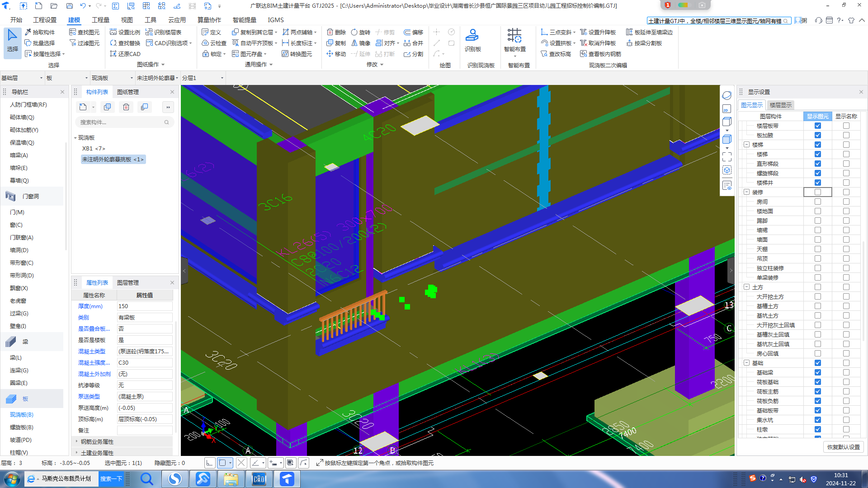Click the 移动 move tool
868x488 pixels.
[336, 54]
